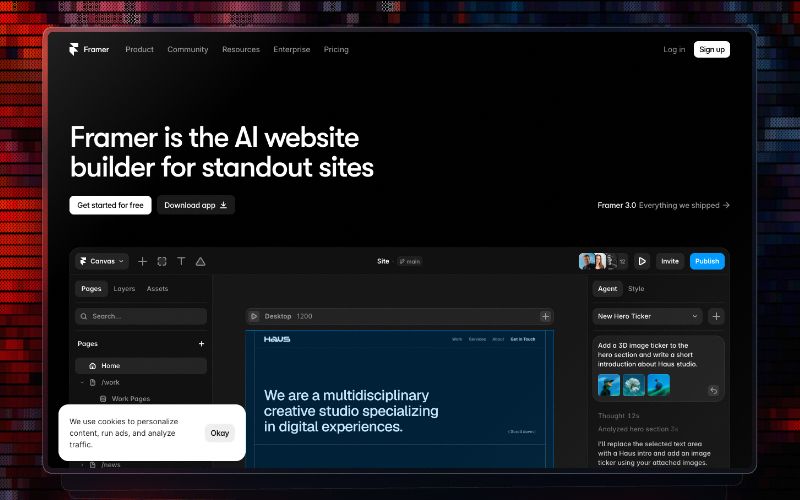
Task: Click the Framer logo in navigation
Action: tap(89, 49)
